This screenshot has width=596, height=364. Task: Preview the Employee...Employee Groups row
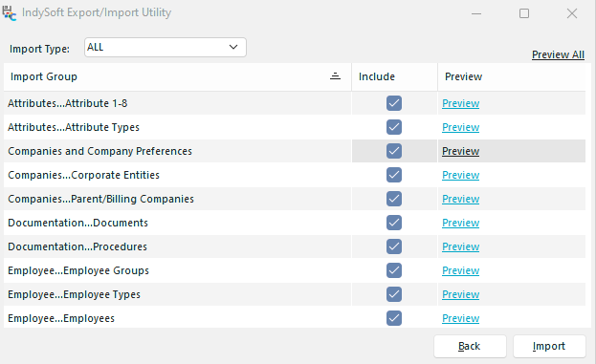point(461,270)
